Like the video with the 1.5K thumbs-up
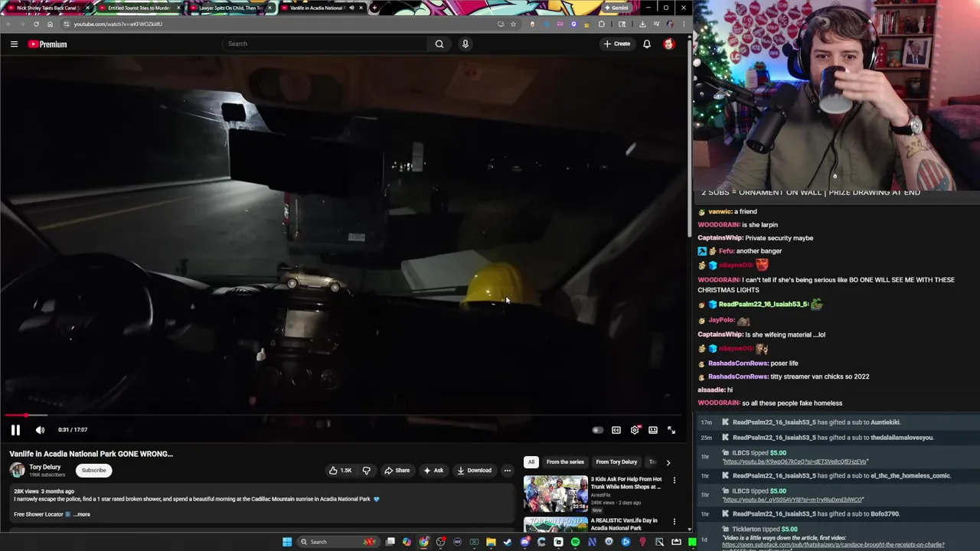Viewport: 980px width, 551px height. click(340, 471)
